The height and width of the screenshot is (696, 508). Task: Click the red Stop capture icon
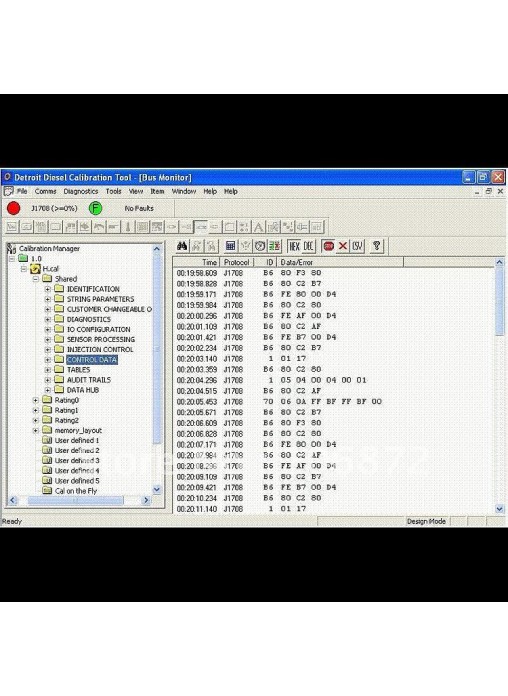[328, 246]
